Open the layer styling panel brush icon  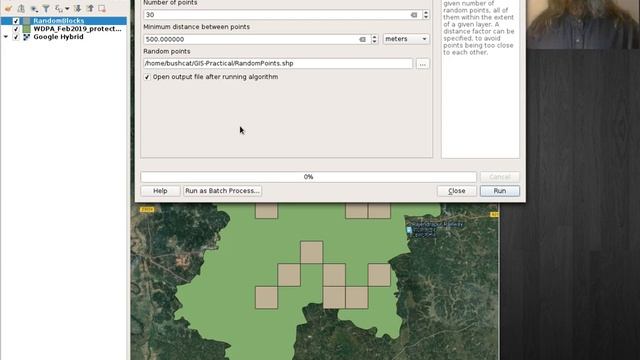tap(8, 8)
